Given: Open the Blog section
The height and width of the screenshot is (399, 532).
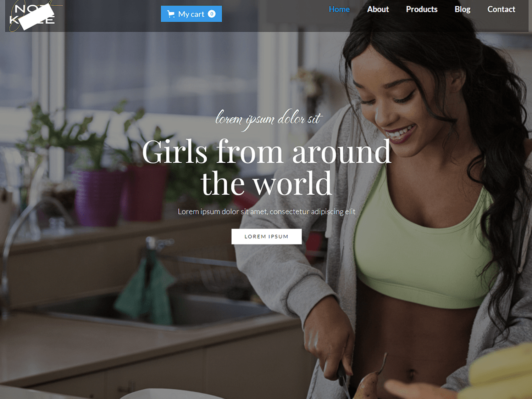Looking at the screenshot, I should coord(462,10).
